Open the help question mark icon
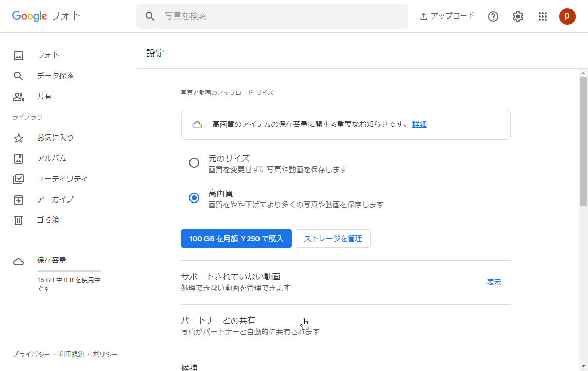This screenshot has width=588, height=371. pyautogui.click(x=493, y=16)
